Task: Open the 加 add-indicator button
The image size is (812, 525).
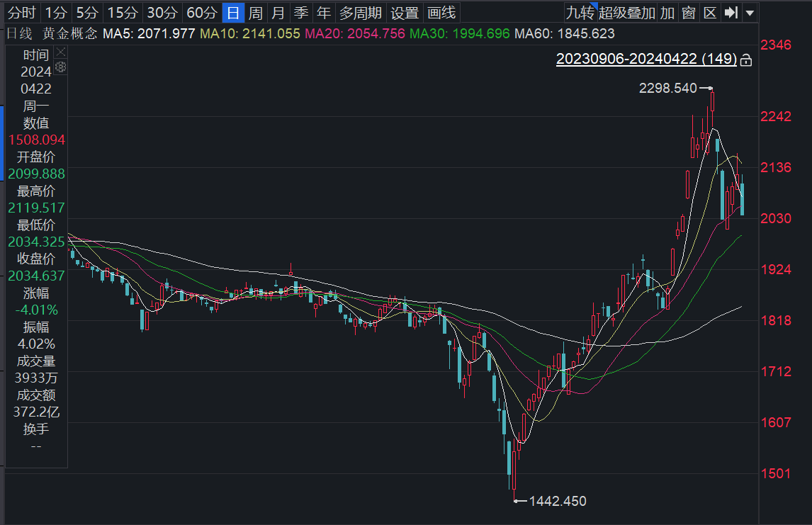Action: point(667,13)
